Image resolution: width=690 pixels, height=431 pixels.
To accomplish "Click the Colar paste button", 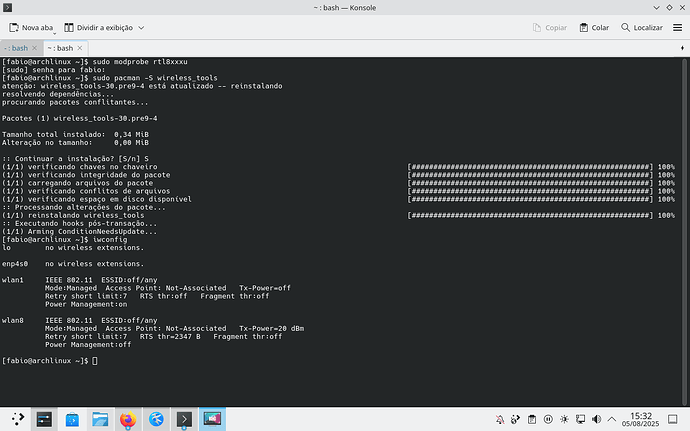I will (x=592, y=28).
